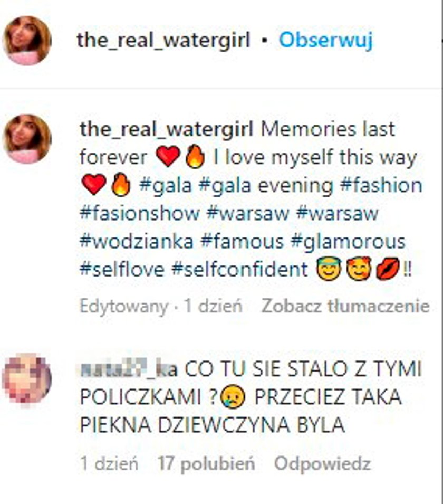Viewport: 443px width, 504px height.
Task: Click the caption author avatar
Action: click(x=27, y=139)
